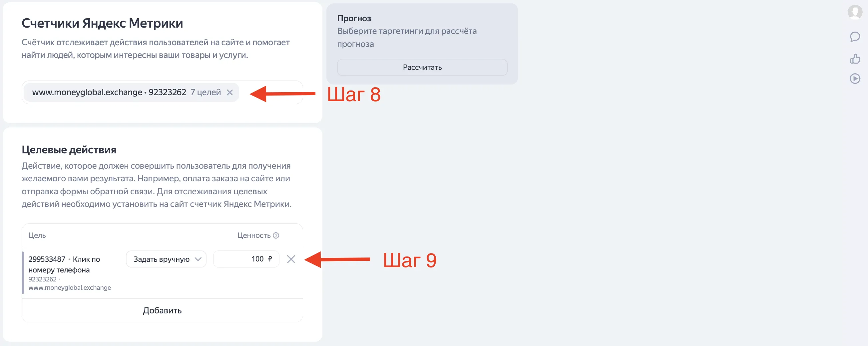Click the 7 целей label

206,92
